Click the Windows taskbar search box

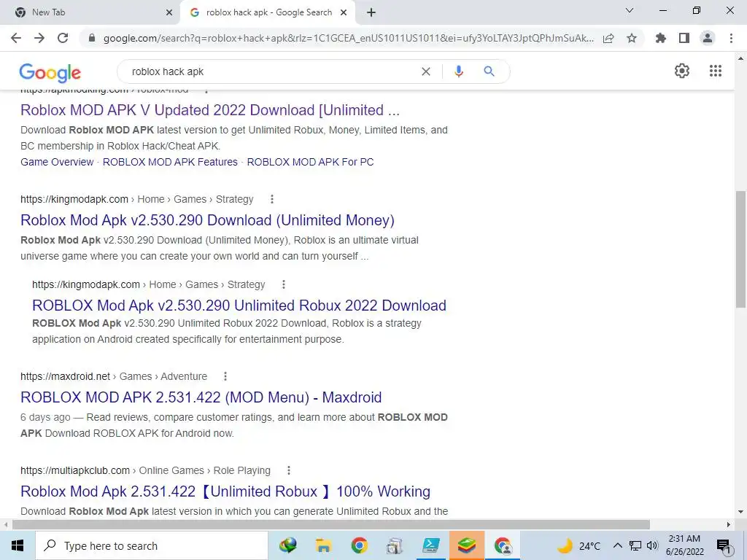point(152,545)
